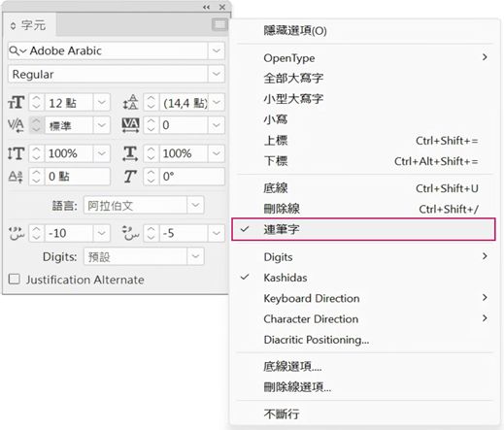Click the leading icon
Image resolution: width=504 pixels, height=430 pixels.
(130, 103)
